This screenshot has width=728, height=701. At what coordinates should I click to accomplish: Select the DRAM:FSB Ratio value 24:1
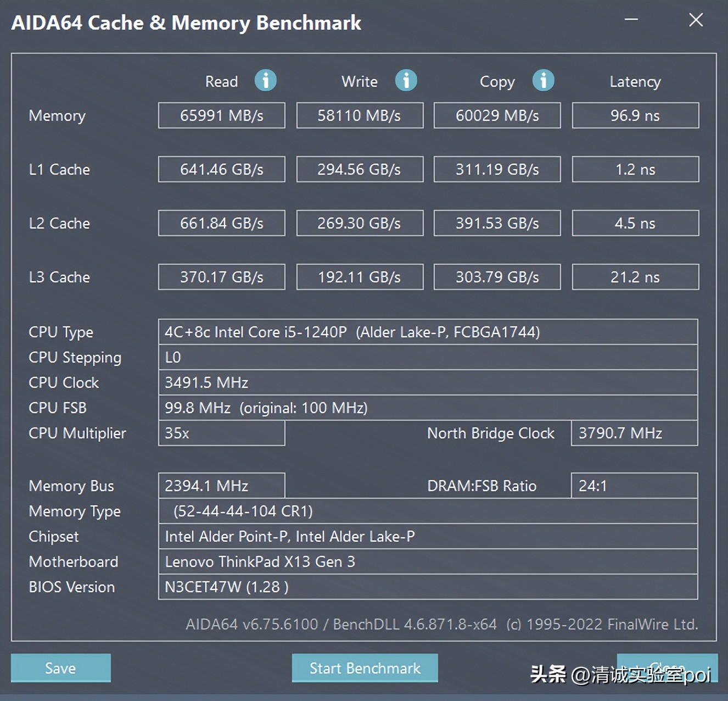pyautogui.click(x=634, y=486)
